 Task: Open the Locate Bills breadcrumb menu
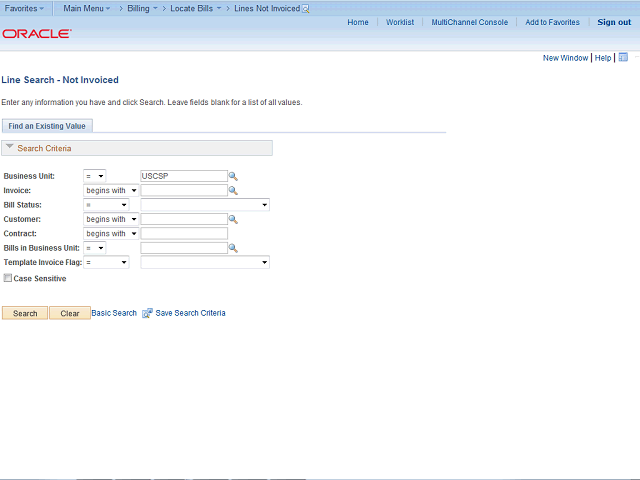click(196, 8)
